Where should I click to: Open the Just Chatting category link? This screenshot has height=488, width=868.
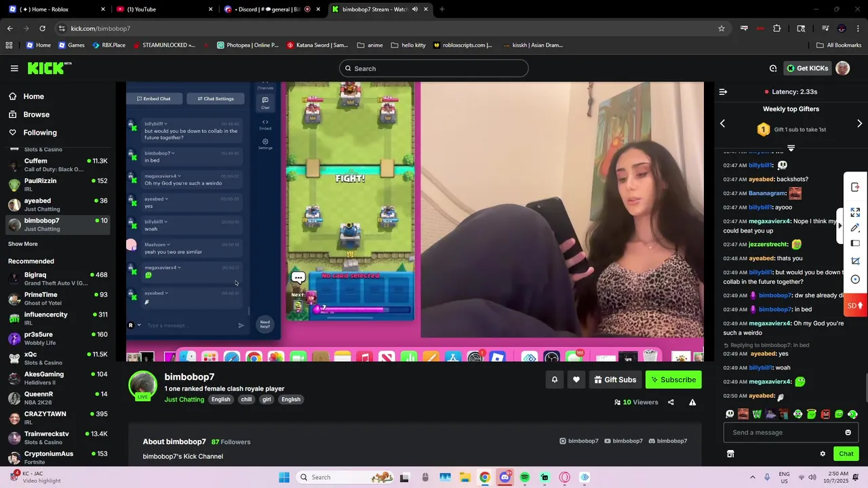click(x=184, y=400)
